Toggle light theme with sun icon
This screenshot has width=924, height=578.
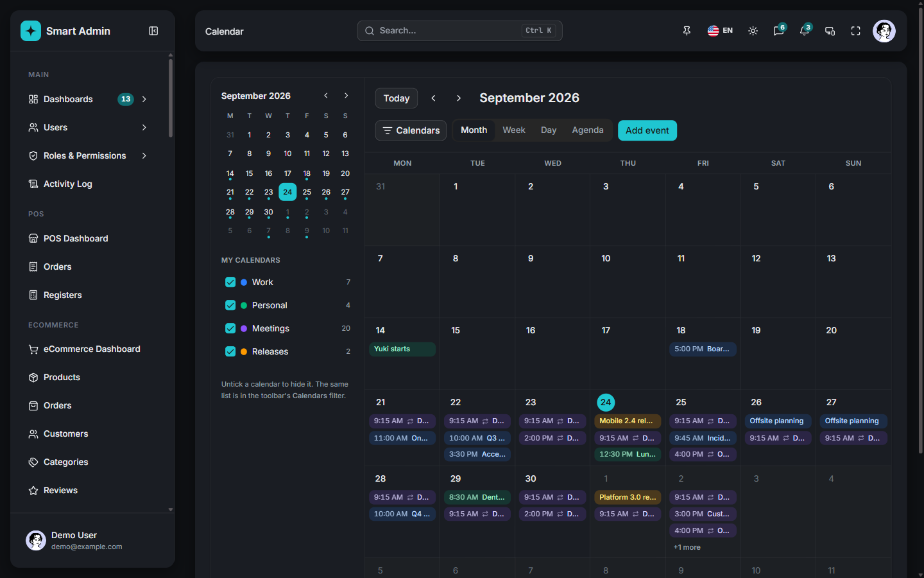tap(753, 31)
